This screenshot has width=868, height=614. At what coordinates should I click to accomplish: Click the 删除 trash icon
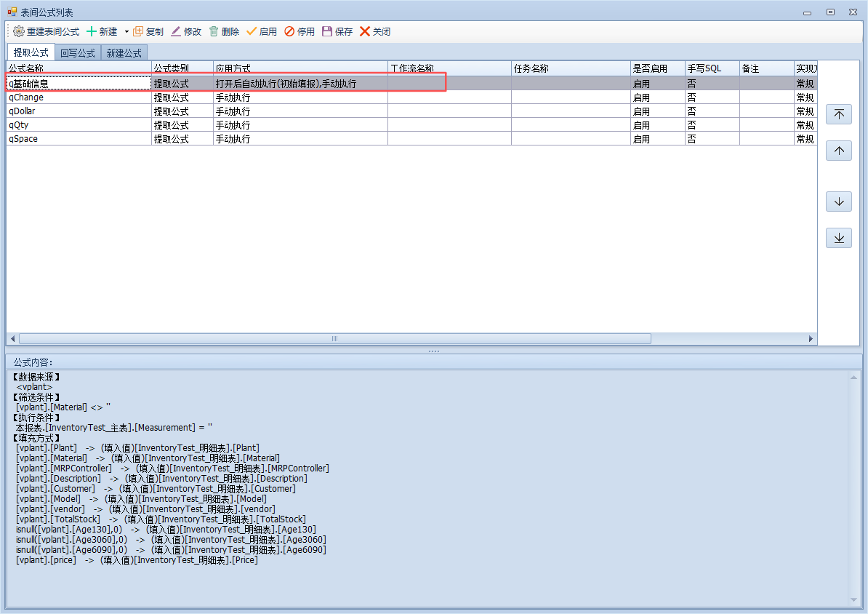point(213,31)
